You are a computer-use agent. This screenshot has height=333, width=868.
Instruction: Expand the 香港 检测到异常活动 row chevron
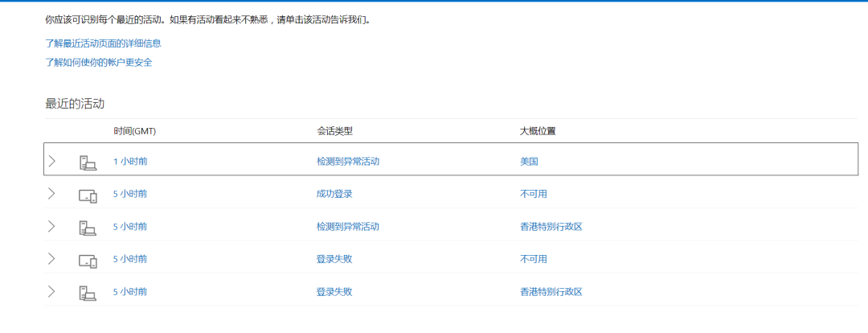(52, 227)
